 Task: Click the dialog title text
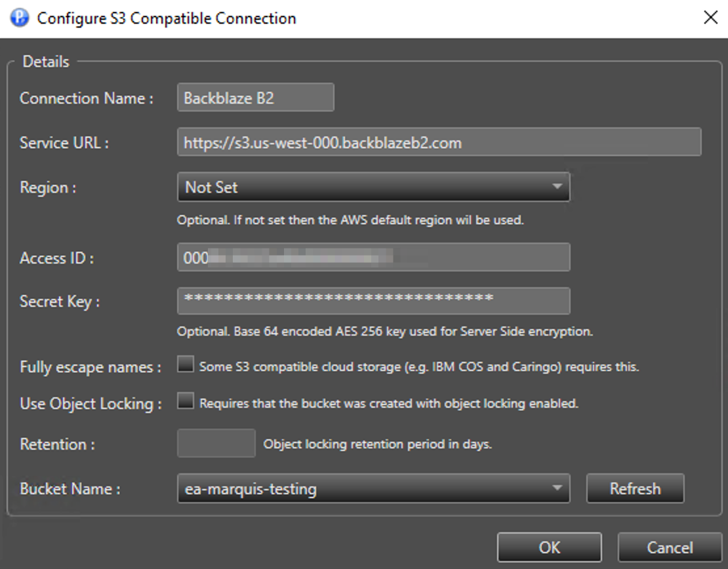click(x=166, y=18)
